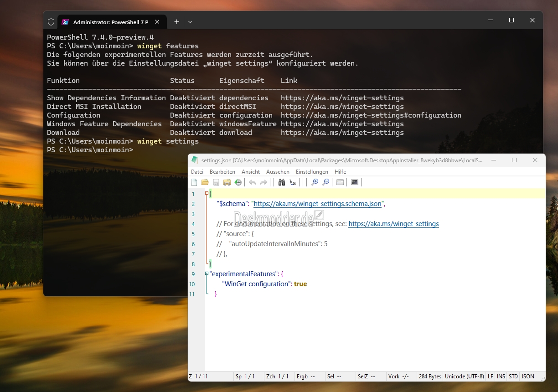Viewport: 558px width, 392px height.
Task: Click the URL in the Download row of terminal
Action: 342,133
